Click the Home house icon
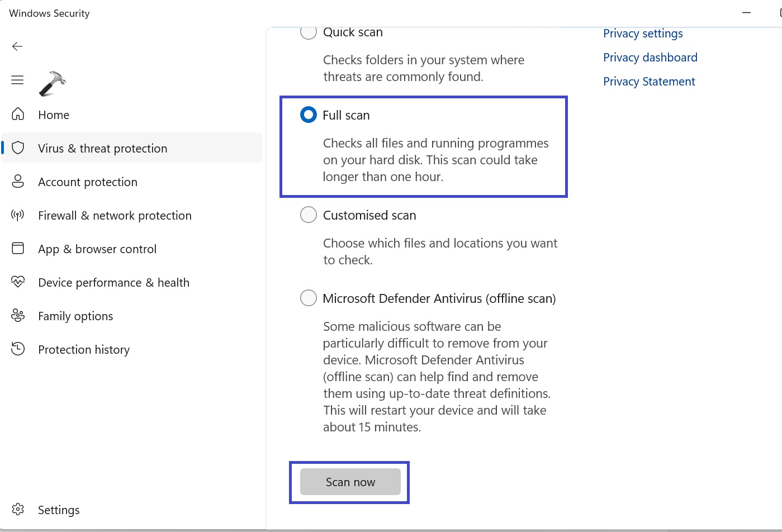 click(x=18, y=115)
